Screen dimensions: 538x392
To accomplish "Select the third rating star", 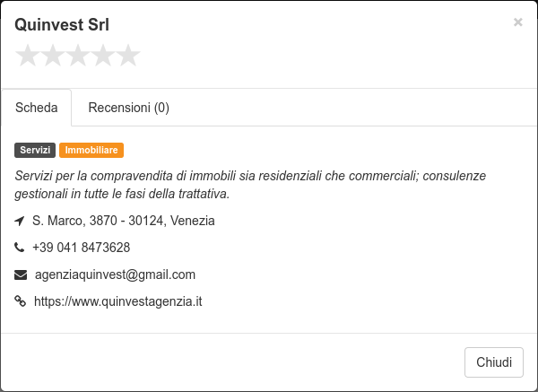I will point(78,55).
